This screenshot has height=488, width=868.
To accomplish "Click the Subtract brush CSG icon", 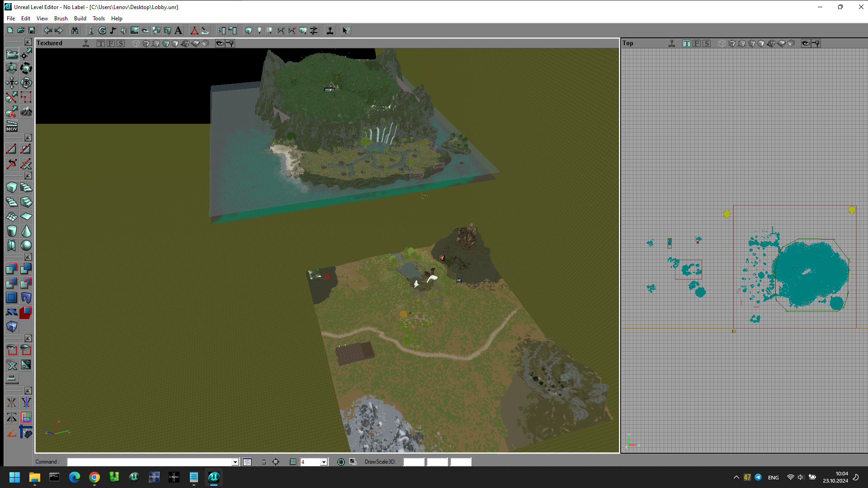I will point(26,269).
